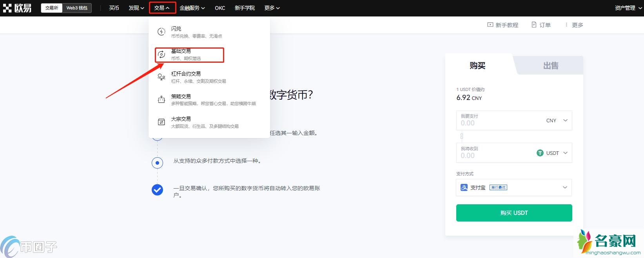The image size is (644, 258).
Task: Expand the CNY currency dropdown
Action: (x=557, y=120)
